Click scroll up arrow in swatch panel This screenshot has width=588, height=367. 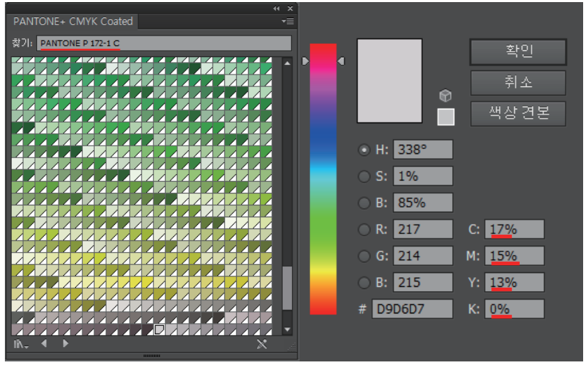[287, 63]
